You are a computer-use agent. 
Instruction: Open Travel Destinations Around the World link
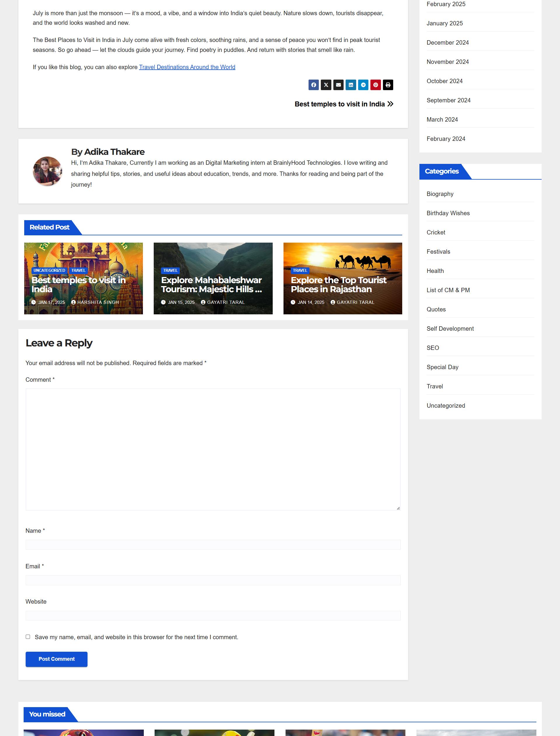[x=187, y=67]
